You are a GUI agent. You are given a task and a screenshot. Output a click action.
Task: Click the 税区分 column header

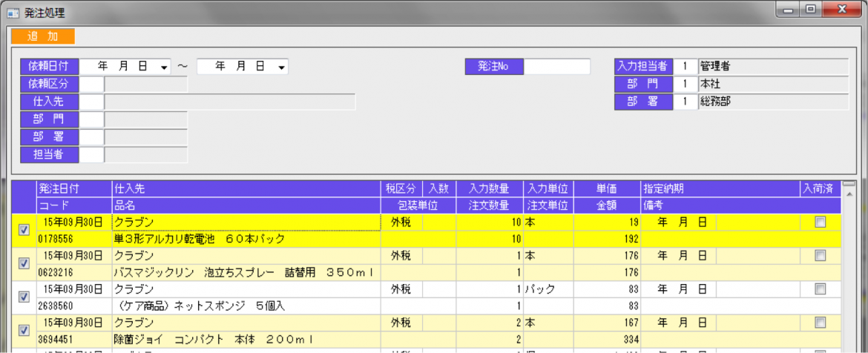[401, 188]
